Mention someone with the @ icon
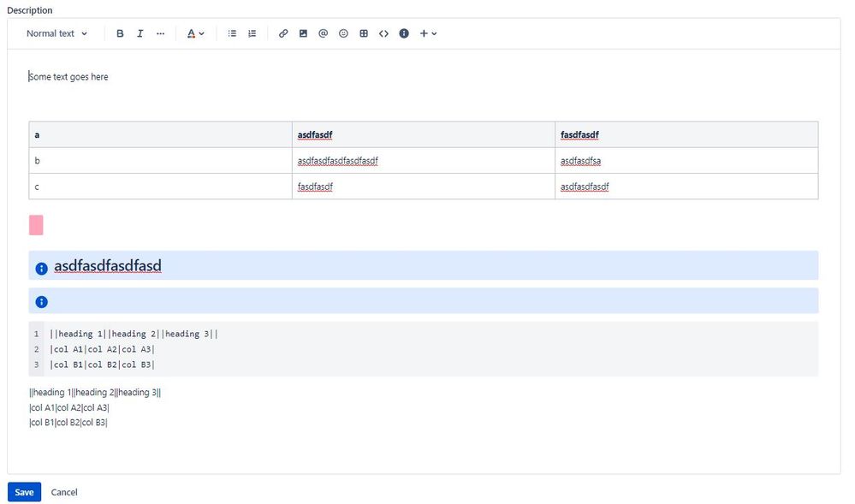855x504 pixels. (324, 33)
